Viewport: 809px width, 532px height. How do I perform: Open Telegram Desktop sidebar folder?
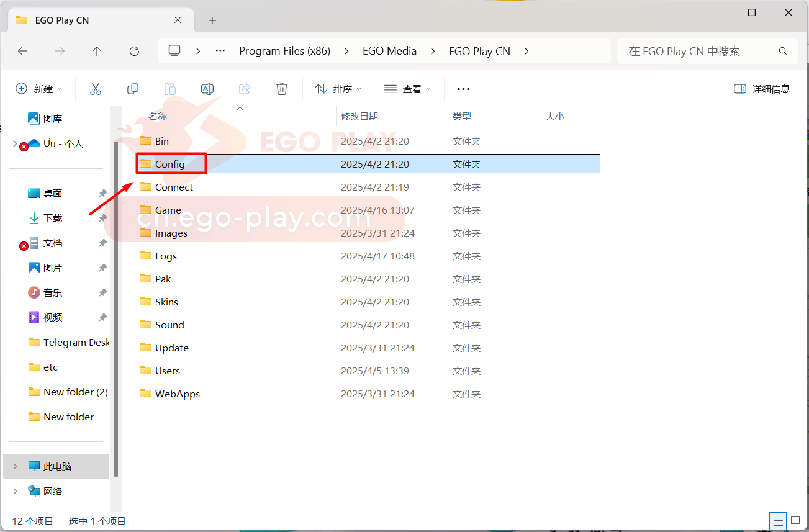[x=69, y=342]
